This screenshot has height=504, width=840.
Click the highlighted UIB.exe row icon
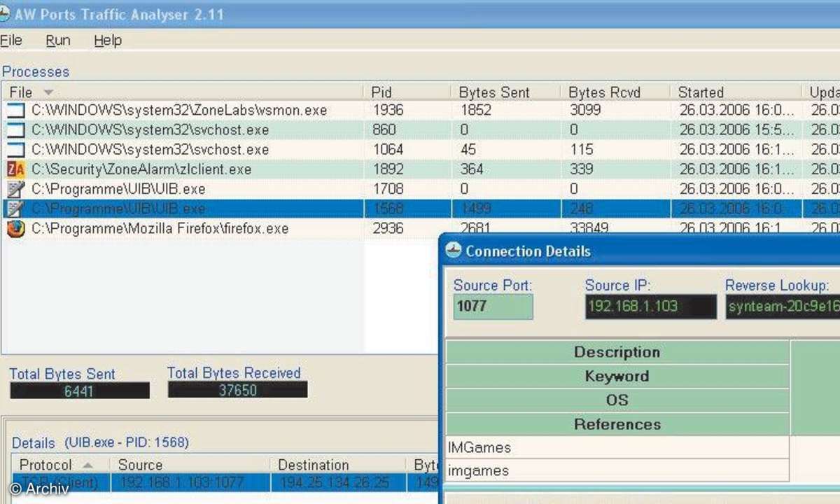pos(15,209)
